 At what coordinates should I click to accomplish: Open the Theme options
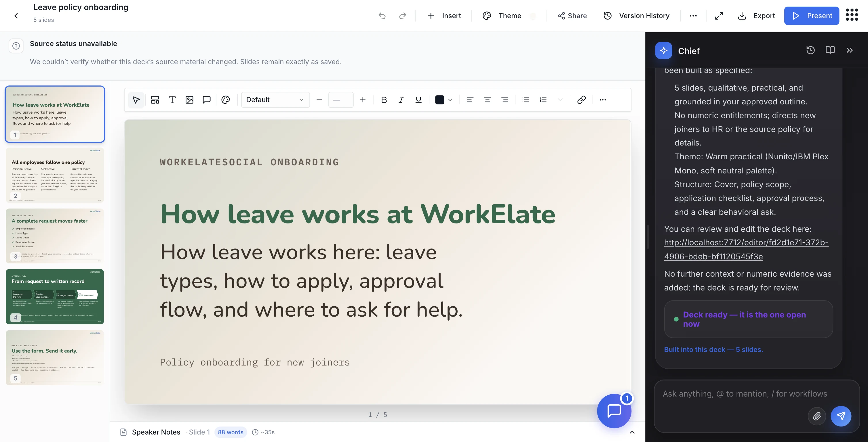click(x=502, y=16)
